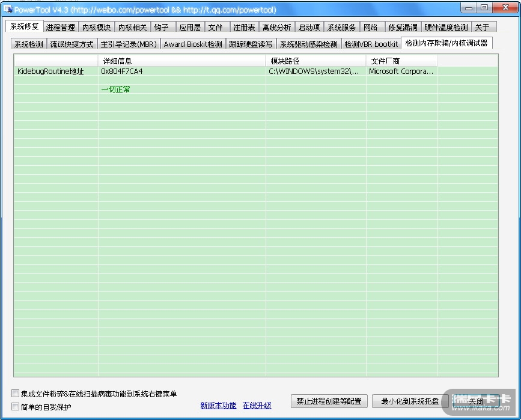The height and width of the screenshot is (420, 521).
Task: Toggle the 简单的自我保护 checkbox
Action: [x=15, y=406]
